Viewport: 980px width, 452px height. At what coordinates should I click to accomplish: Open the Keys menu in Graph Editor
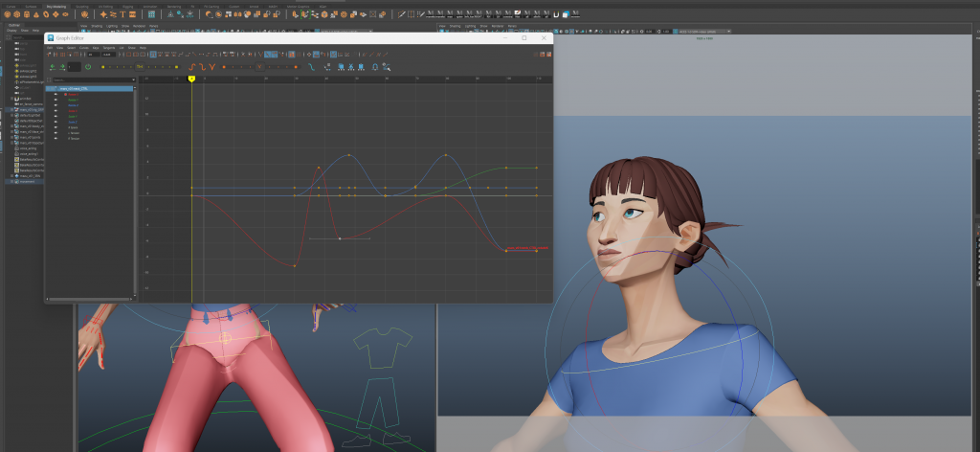tap(96, 48)
